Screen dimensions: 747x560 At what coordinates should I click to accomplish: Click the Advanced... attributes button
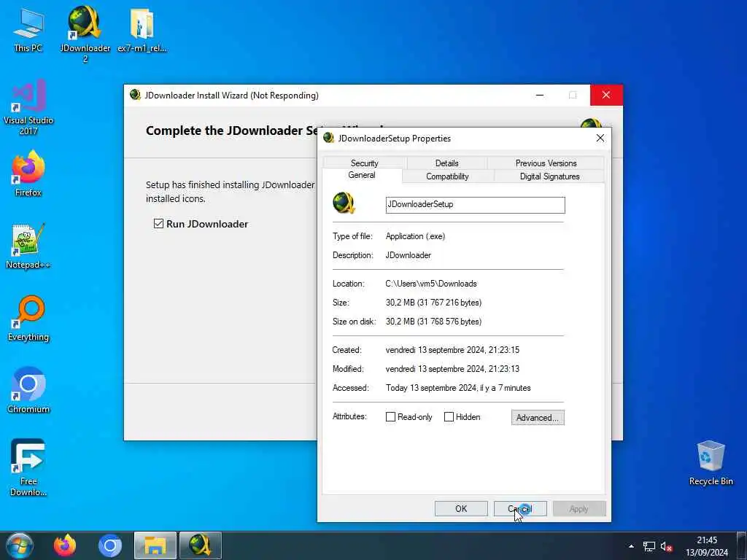click(538, 418)
